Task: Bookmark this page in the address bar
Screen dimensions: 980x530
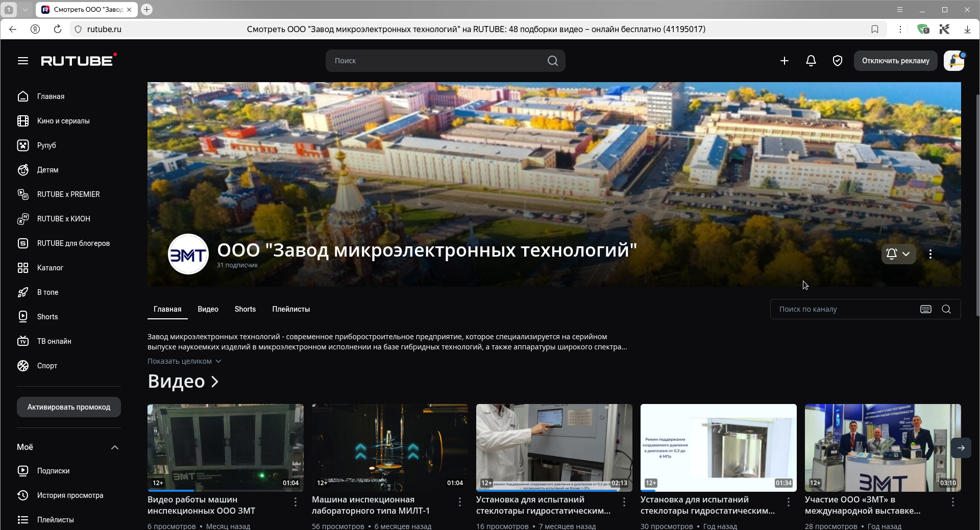Action: pos(875,29)
